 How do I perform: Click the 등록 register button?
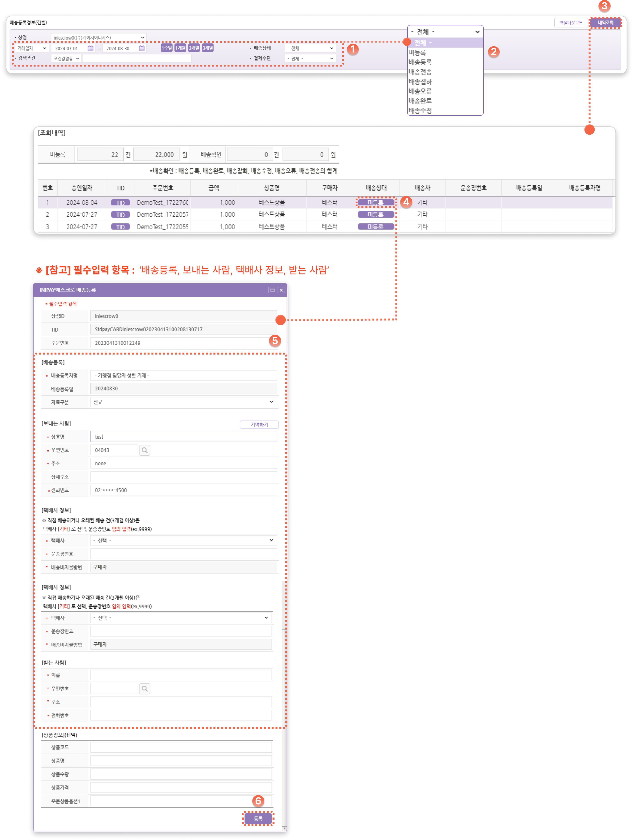(258, 818)
